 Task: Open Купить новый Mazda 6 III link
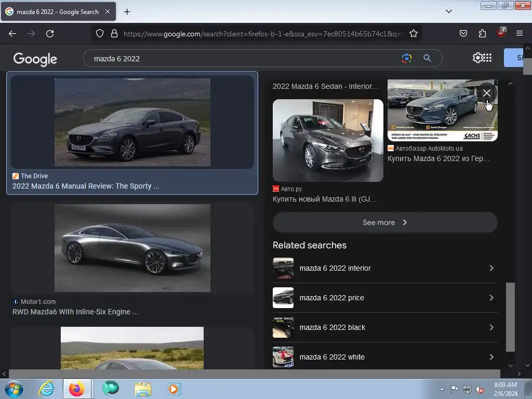(325, 199)
